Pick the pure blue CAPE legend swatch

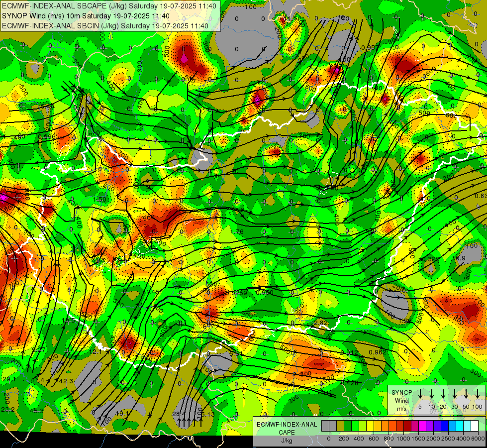(444, 426)
